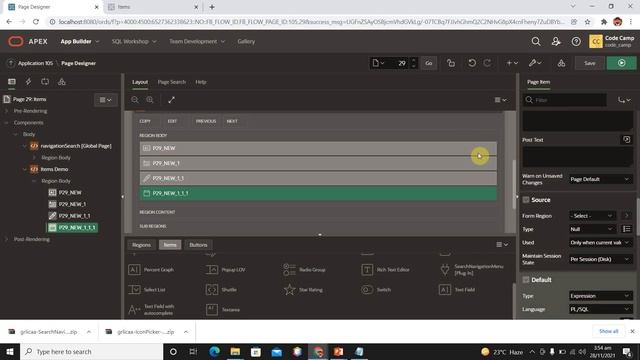Open the Utilities wrench menu
The height and width of the screenshot is (360, 640).
535,63
